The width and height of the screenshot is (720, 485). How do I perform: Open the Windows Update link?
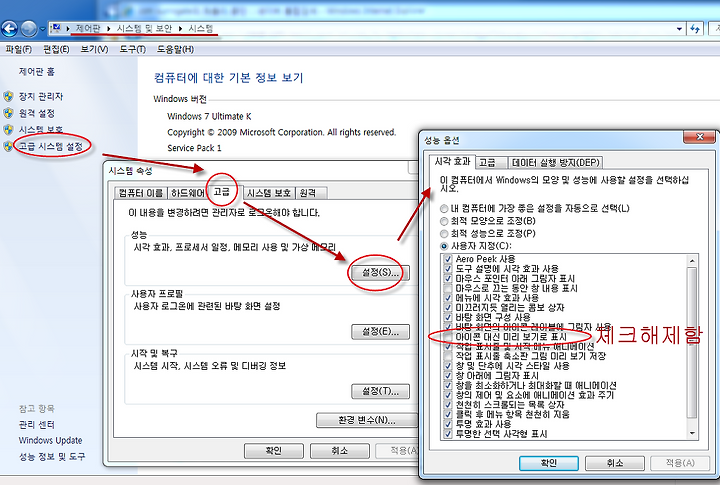point(50,440)
